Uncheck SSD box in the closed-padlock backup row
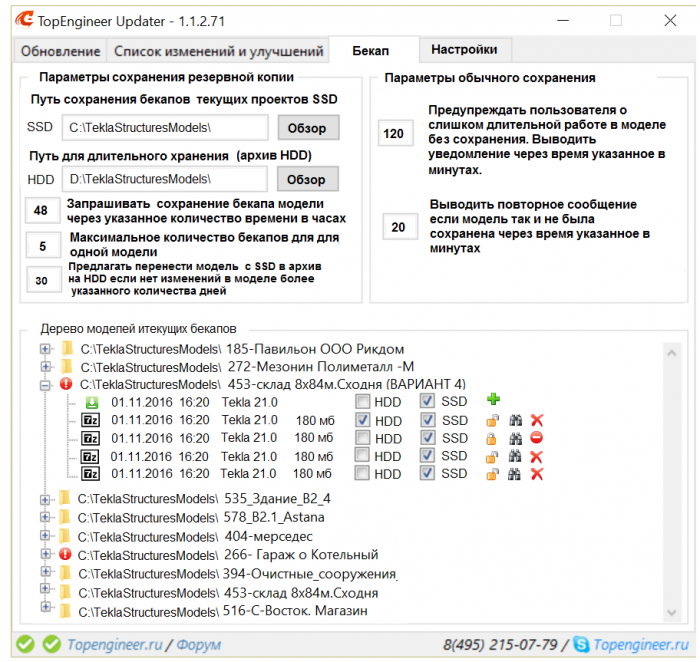700x662 pixels. (428, 438)
